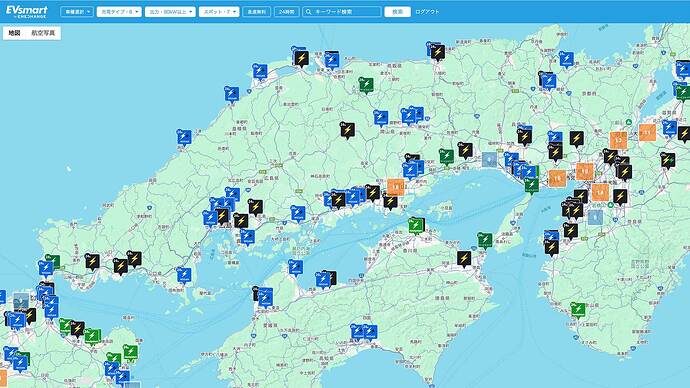Screen dimensions: 690x388
Task: Select the black charger marker near Tokushima
Action: 464,259
